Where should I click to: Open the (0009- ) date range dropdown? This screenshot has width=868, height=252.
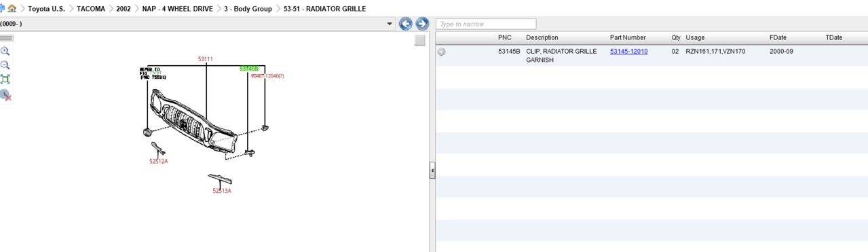[390, 24]
